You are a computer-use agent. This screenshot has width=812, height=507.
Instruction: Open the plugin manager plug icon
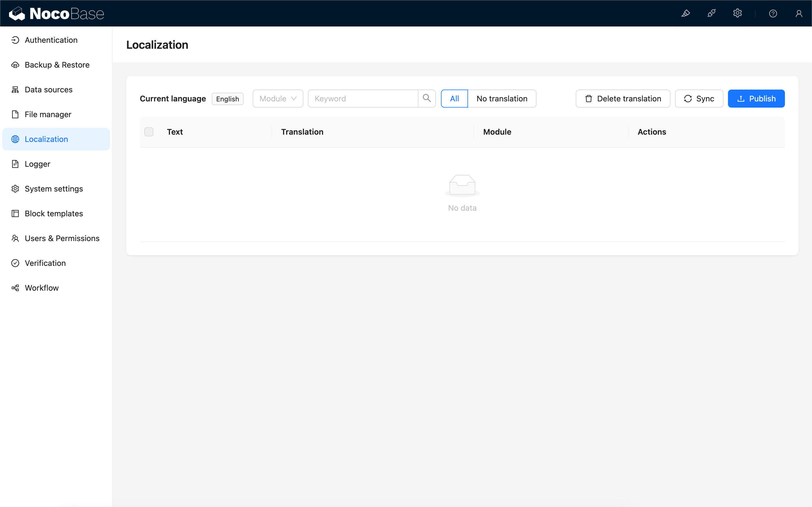coord(711,14)
